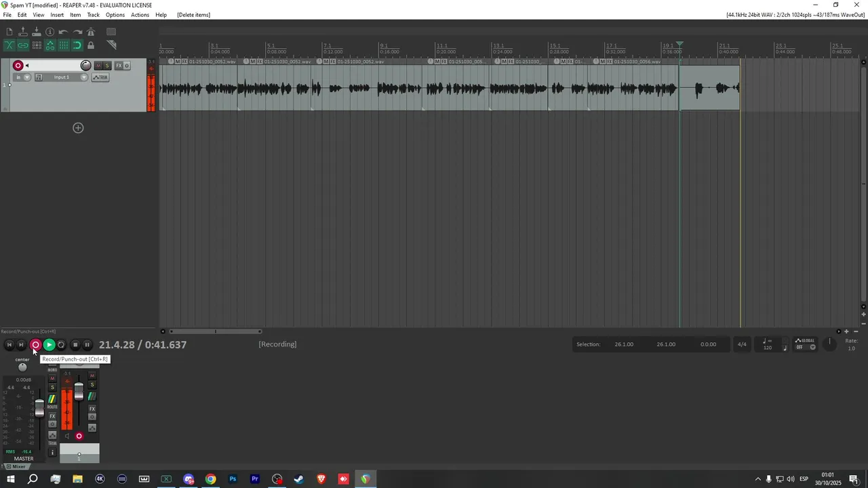The width and height of the screenshot is (868, 488).
Task: Click the Open Project toolbar icon
Action: click(x=23, y=32)
